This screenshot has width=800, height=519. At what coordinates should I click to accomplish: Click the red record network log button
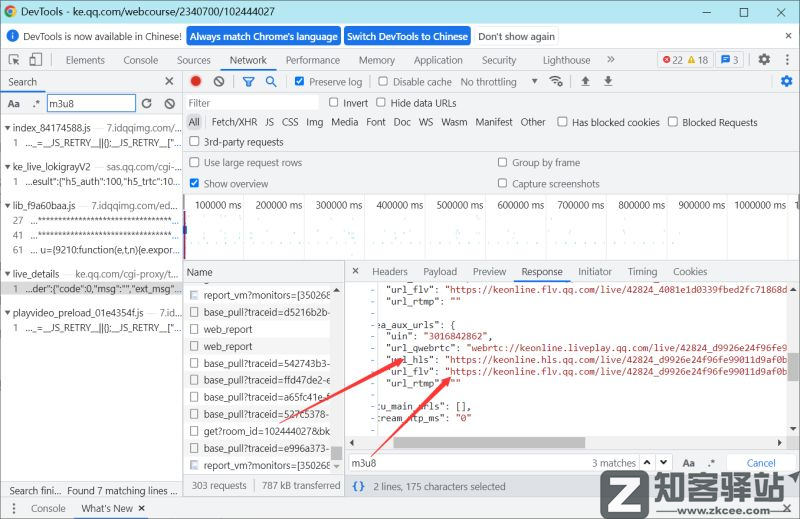tap(196, 82)
